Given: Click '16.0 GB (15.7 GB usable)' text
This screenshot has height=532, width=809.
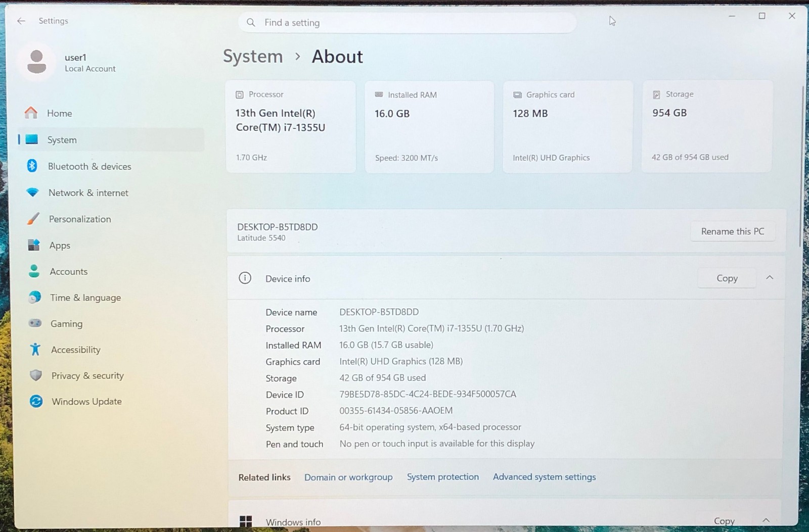Looking at the screenshot, I should [386, 345].
